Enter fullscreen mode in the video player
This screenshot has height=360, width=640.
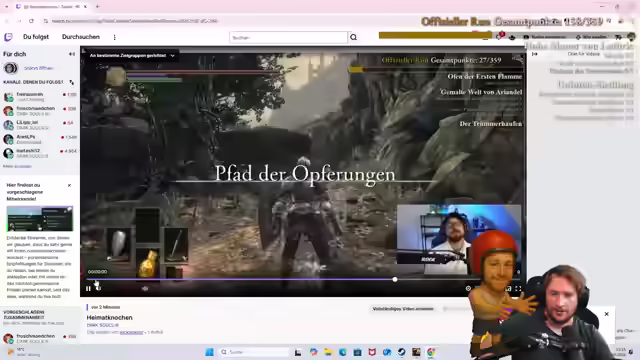click(518, 289)
